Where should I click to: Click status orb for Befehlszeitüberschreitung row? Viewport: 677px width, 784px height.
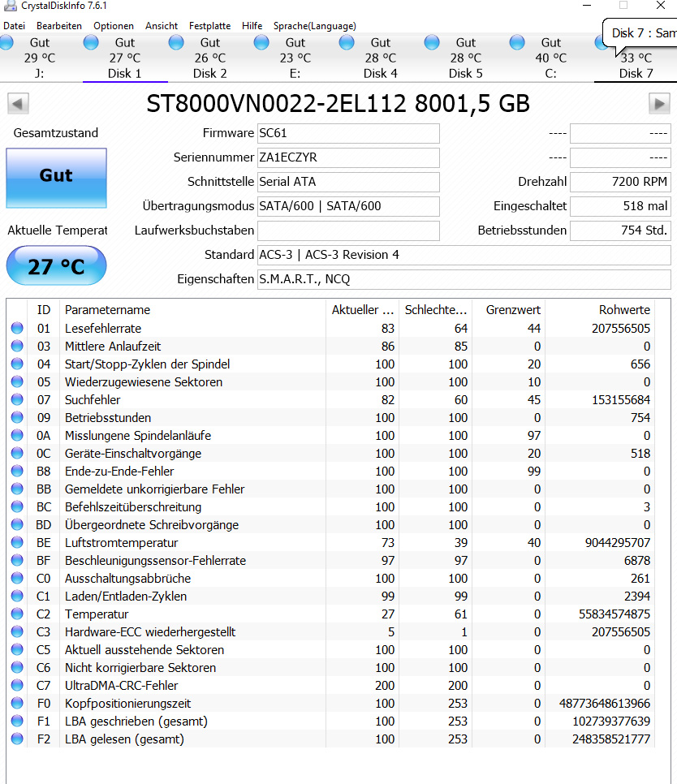click(17, 507)
